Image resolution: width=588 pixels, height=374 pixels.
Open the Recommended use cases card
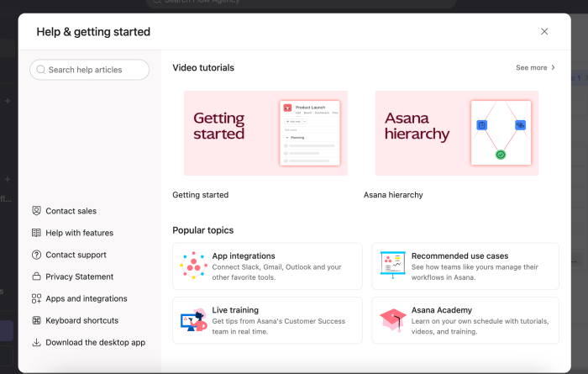(465, 266)
